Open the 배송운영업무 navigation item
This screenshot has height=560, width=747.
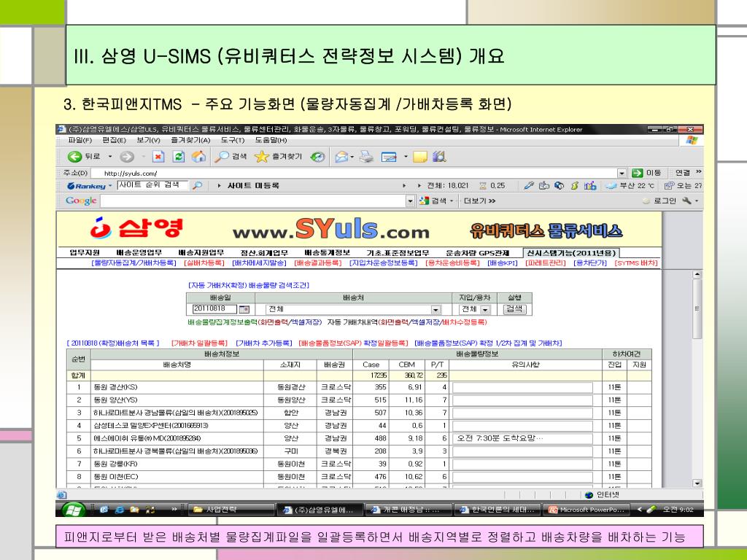pos(139,253)
